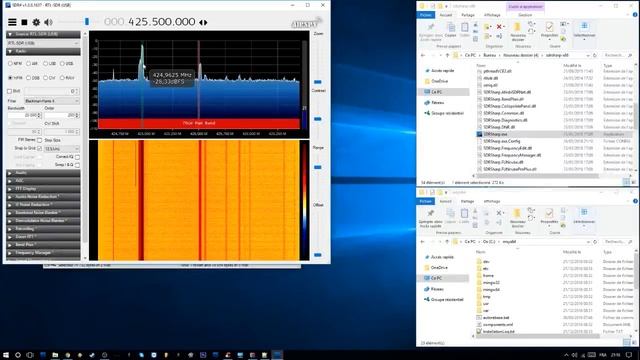Toggle the Correct IQ checkbox
640x360 pixels.
(77, 157)
